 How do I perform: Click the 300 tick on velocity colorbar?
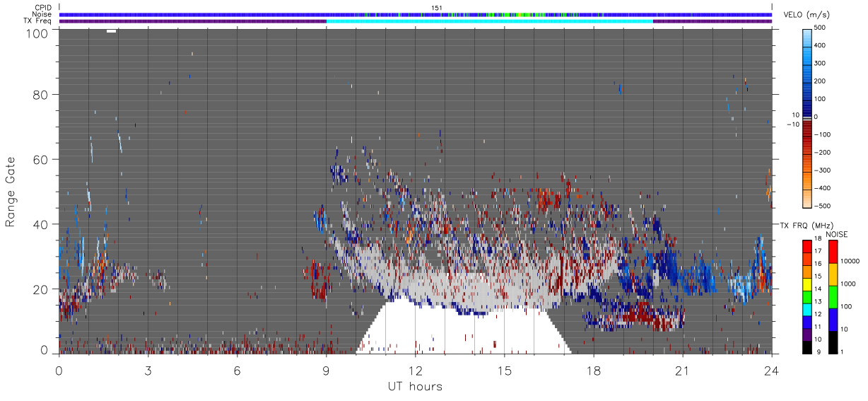[819, 64]
